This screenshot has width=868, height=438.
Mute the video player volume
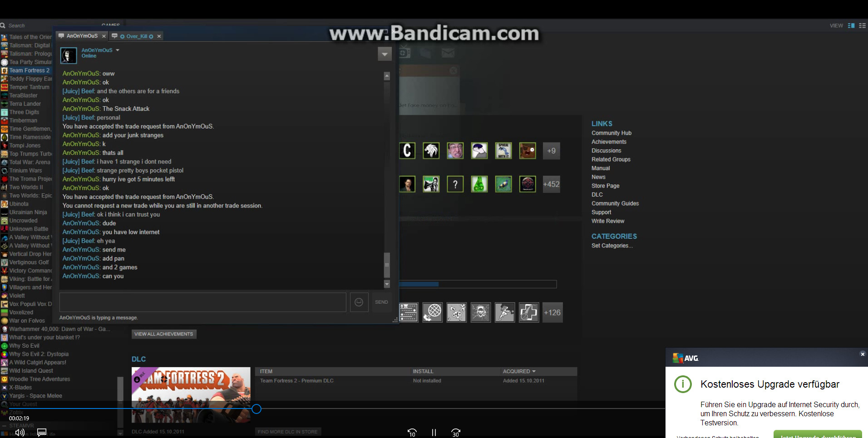[20, 433]
